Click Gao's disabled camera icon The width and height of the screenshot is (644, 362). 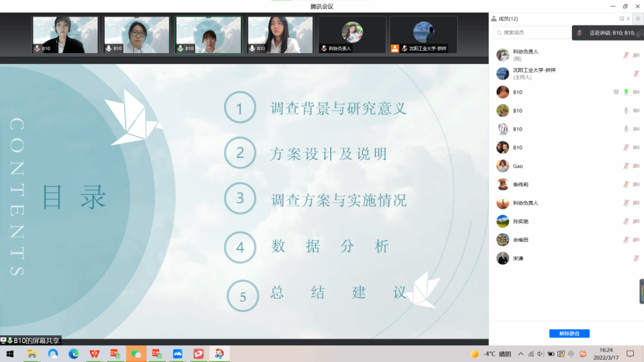636,166
